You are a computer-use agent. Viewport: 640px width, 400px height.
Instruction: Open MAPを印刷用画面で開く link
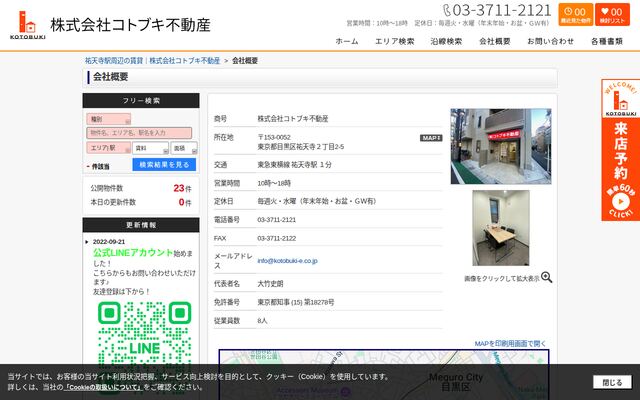pyautogui.click(x=510, y=344)
